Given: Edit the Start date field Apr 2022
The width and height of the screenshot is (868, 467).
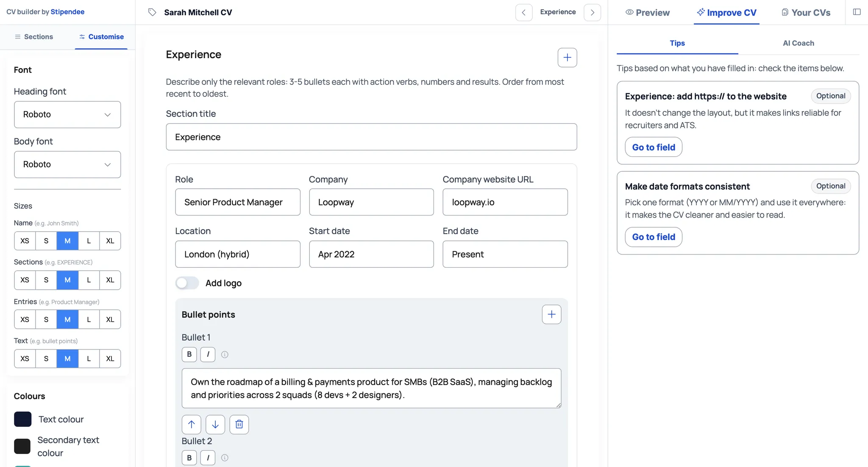Looking at the screenshot, I should coord(371,254).
